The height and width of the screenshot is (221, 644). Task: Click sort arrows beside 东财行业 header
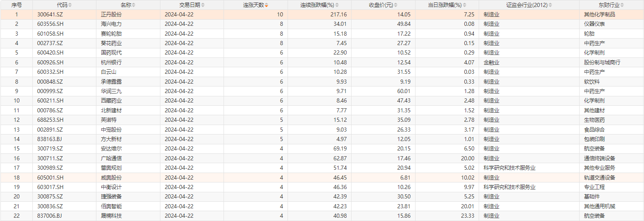(622, 5)
